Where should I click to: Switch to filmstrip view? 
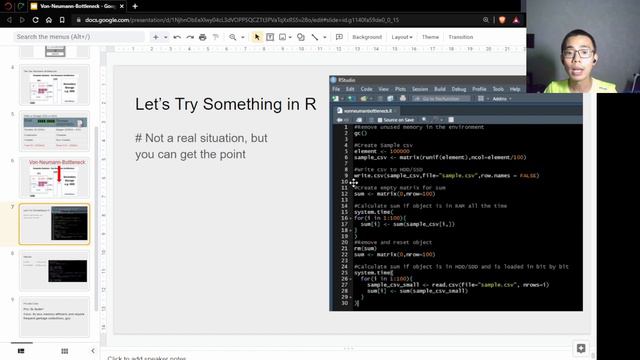[x=21, y=351]
